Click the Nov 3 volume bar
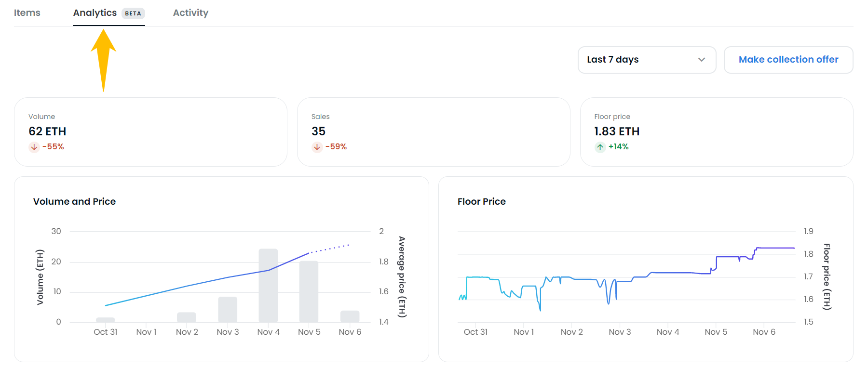The height and width of the screenshot is (367, 868). click(228, 309)
